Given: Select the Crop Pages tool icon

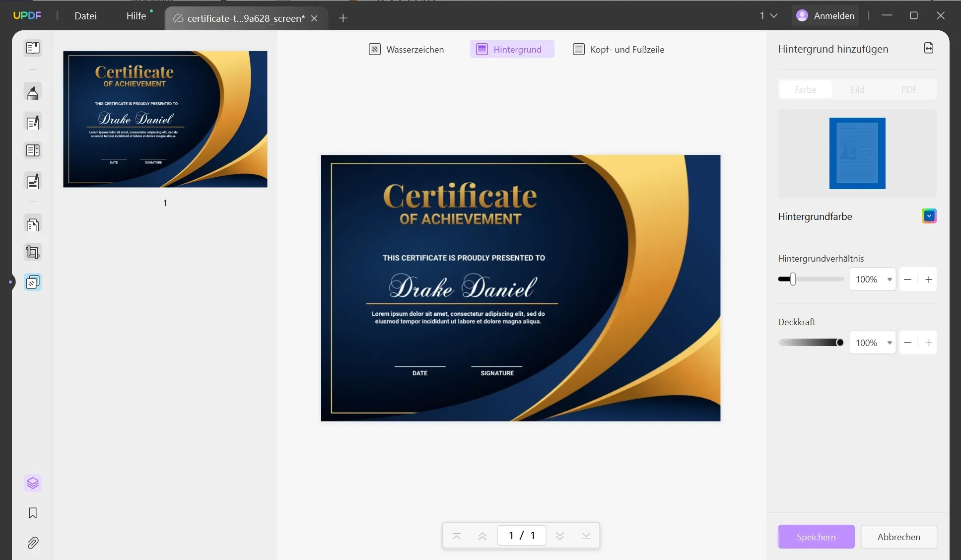Looking at the screenshot, I should [x=33, y=252].
